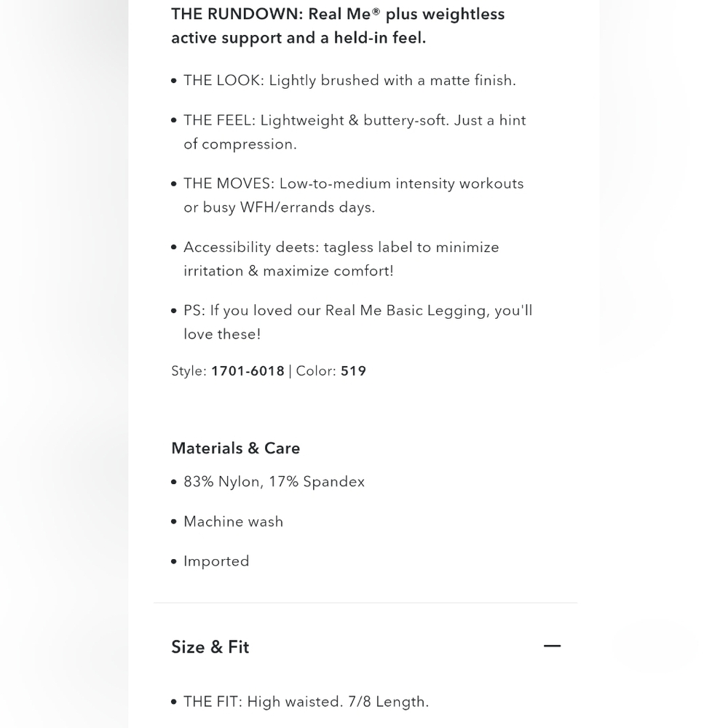Click the Machine wash care item
The height and width of the screenshot is (728, 728).
[233, 521]
